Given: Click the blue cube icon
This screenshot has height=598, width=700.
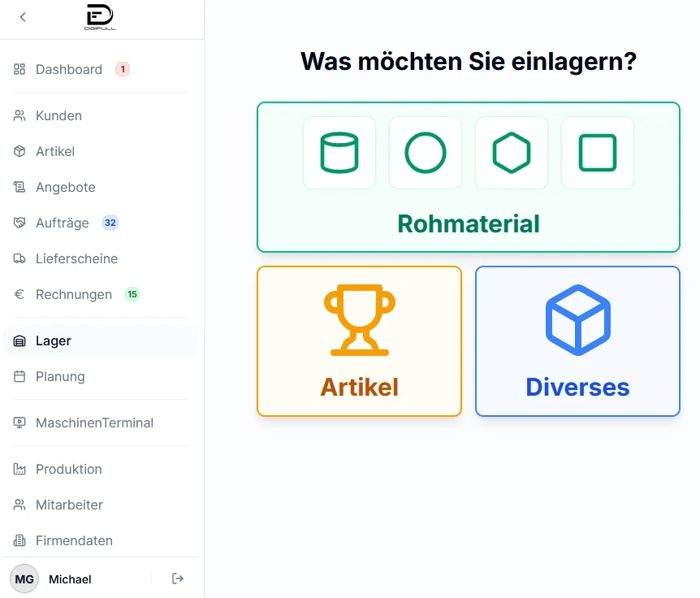Looking at the screenshot, I should pos(578,320).
